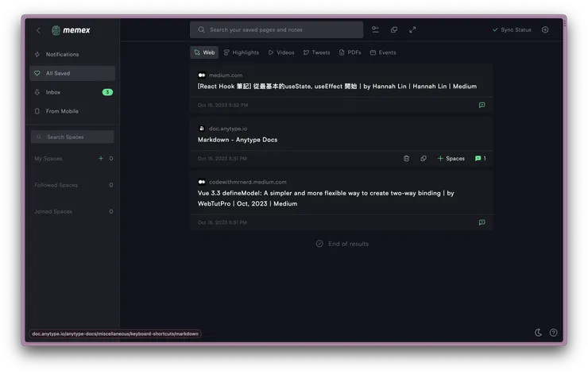Switch to PDFs tab
Image resolution: width=588 pixels, height=374 pixels.
(350, 52)
